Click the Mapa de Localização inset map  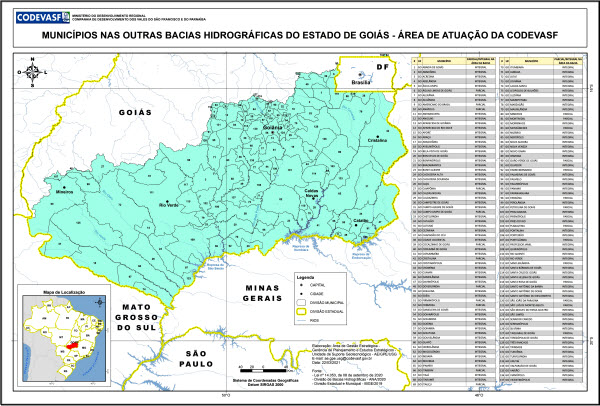click(x=64, y=338)
